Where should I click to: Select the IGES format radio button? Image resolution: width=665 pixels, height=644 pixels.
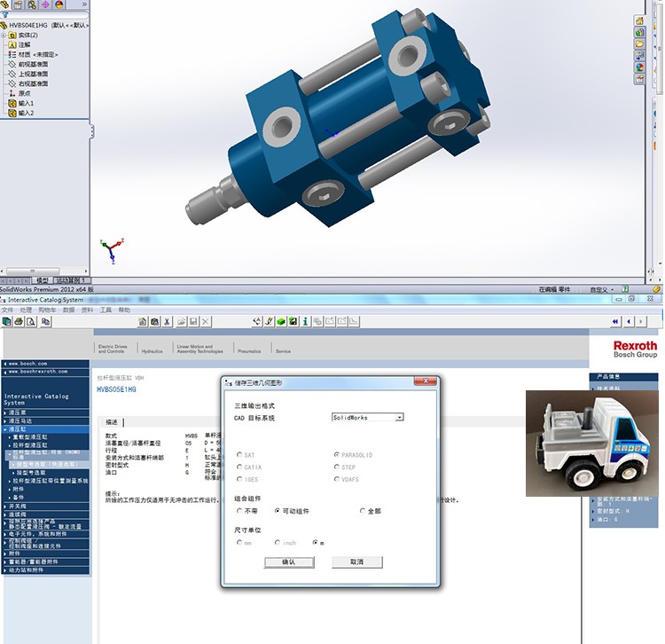point(239,479)
